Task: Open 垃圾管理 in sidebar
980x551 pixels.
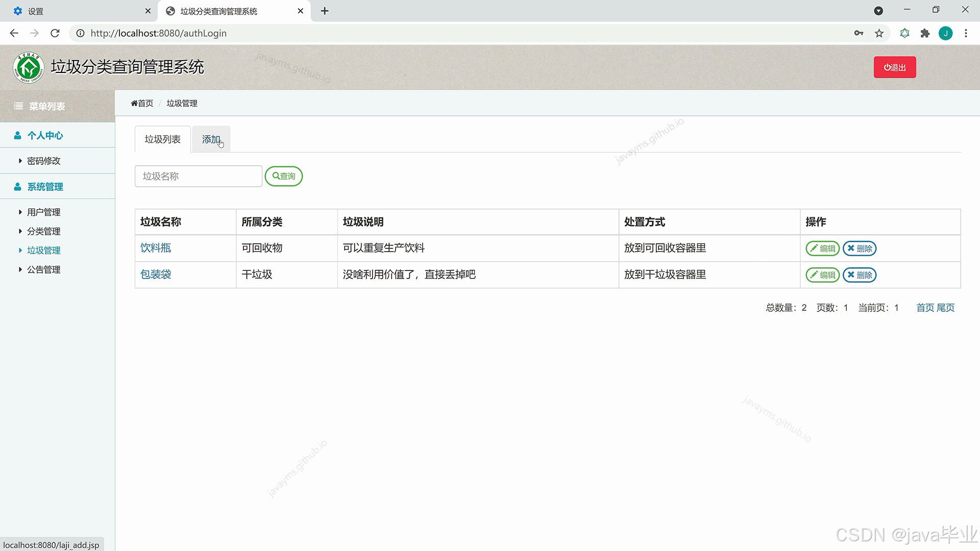Action: tap(43, 251)
